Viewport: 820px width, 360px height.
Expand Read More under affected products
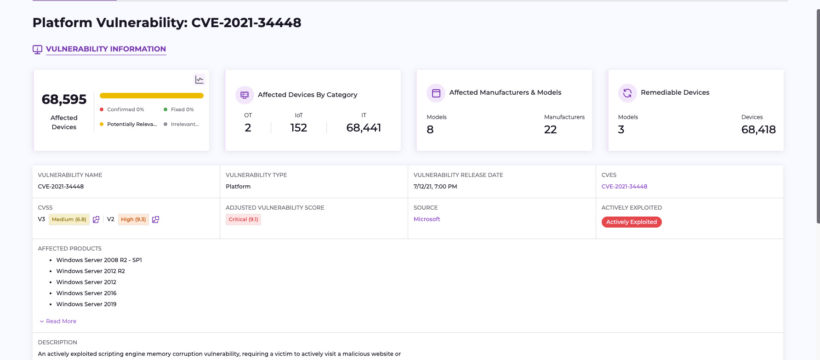(x=58, y=321)
